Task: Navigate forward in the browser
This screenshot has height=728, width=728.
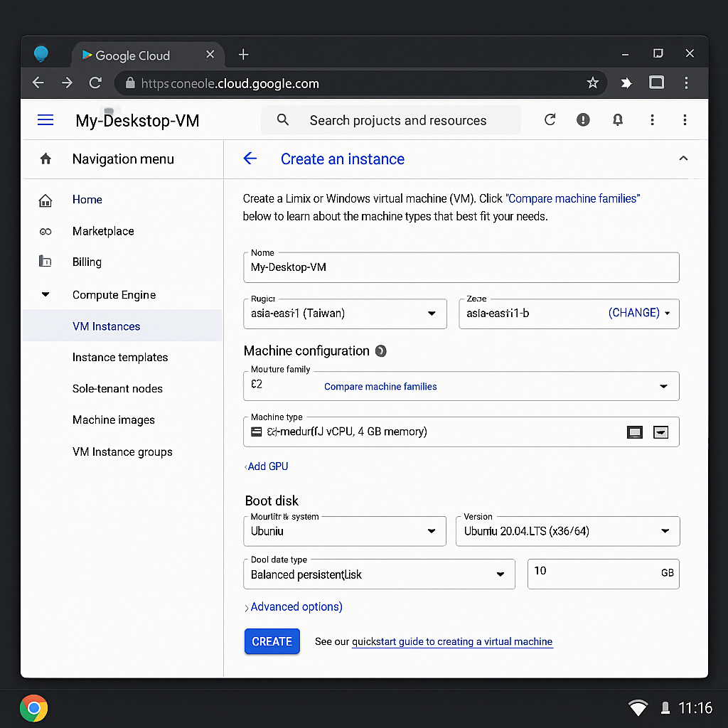Action: tap(67, 83)
